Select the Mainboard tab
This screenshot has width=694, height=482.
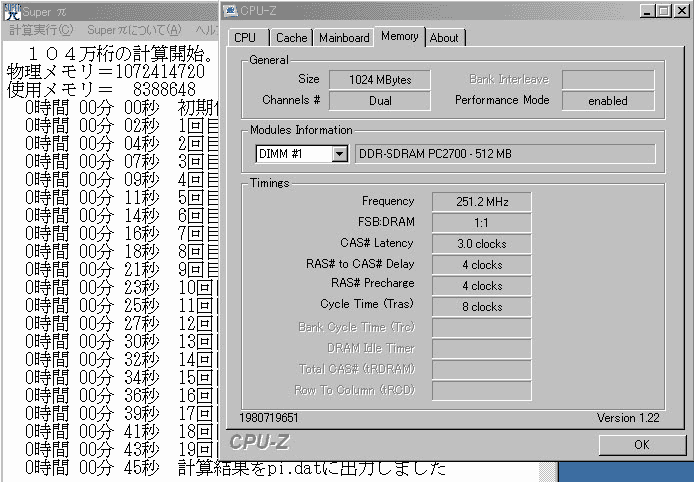click(344, 38)
